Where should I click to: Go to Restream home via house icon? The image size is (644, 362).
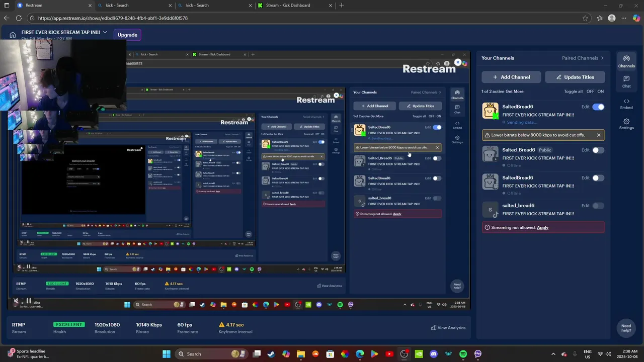13,35
